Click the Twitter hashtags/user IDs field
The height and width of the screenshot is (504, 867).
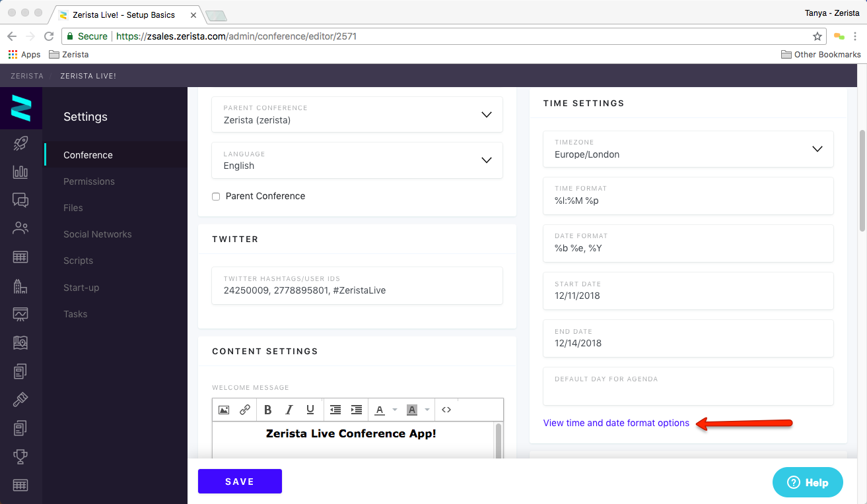(x=357, y=286)
